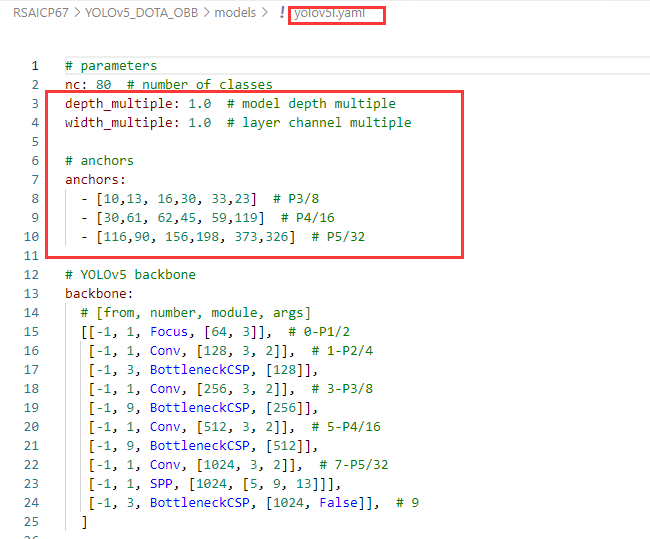Click the '# P5/32' anchor comment
650x539 pixels.
coord(338,237)
